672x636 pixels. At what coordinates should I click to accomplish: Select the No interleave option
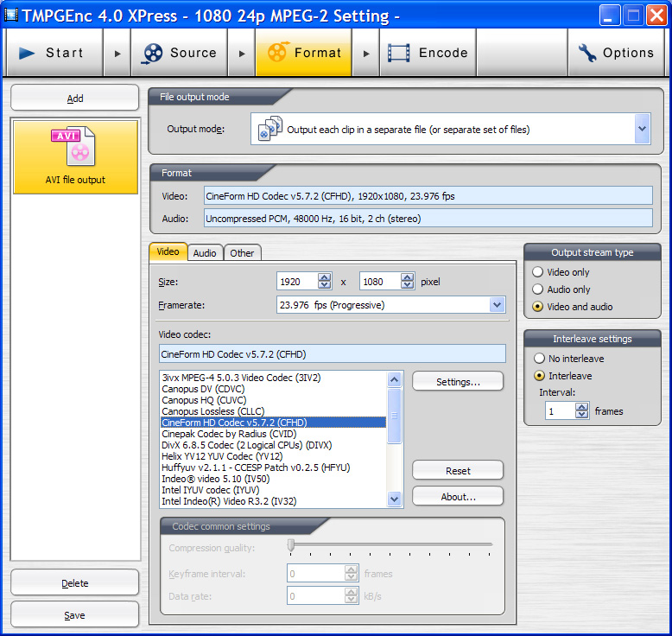pos(539,358)
